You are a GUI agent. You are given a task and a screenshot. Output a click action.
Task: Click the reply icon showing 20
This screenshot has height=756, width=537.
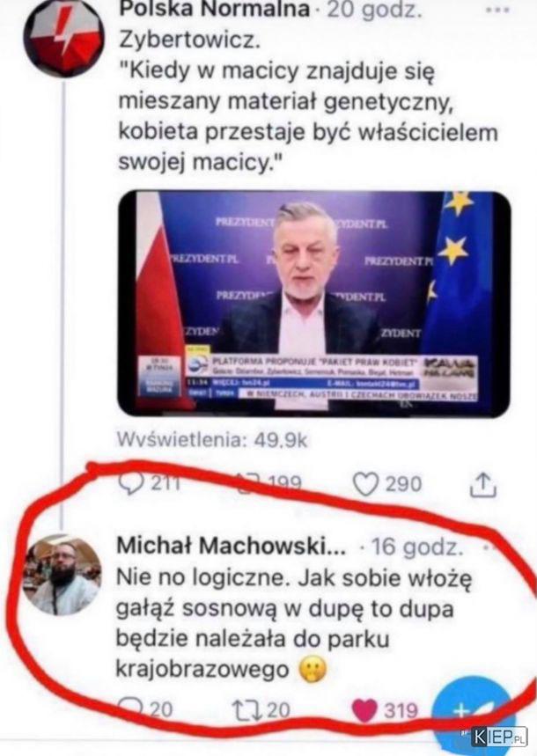(x=131, y=708)
